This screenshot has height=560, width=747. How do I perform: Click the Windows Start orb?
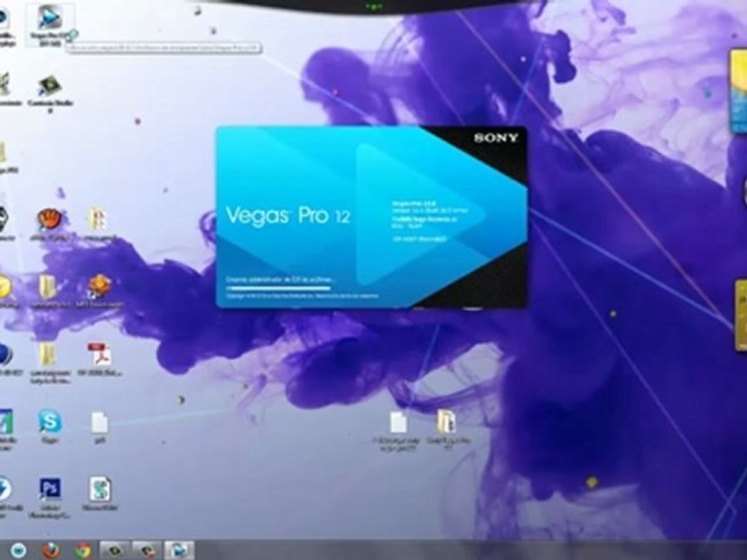[19, 550]
